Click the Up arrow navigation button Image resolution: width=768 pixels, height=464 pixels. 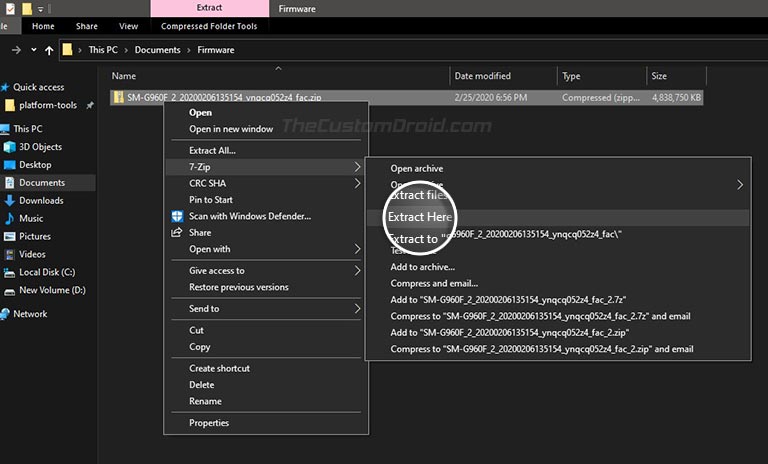coord(49,50)
